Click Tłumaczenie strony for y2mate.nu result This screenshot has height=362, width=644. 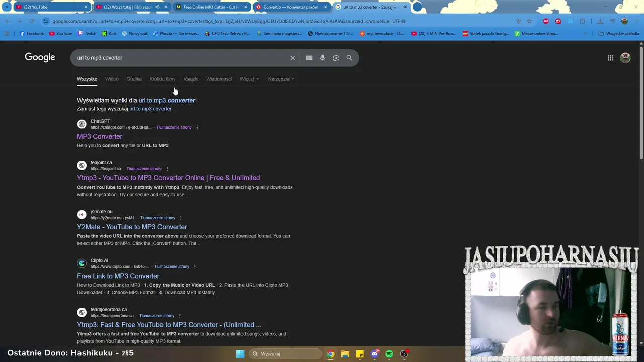tap(157, 218)
